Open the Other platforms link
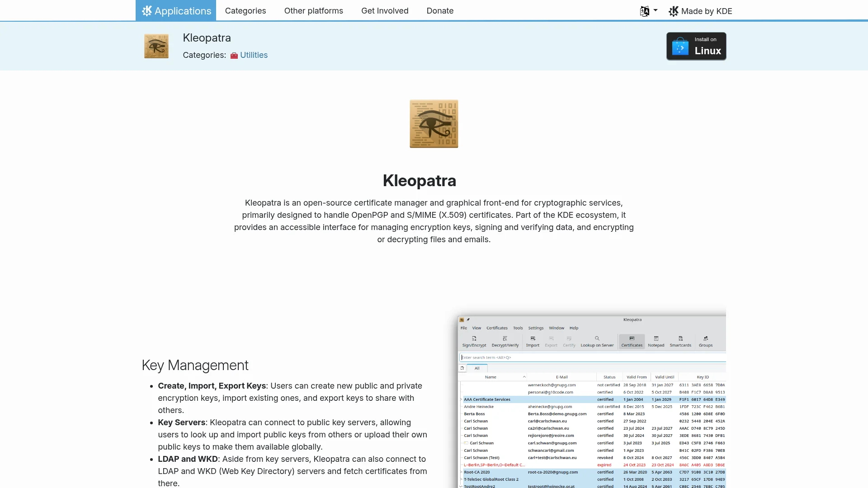The height and width of the screenshot is (488, 868). pos(314,11)
